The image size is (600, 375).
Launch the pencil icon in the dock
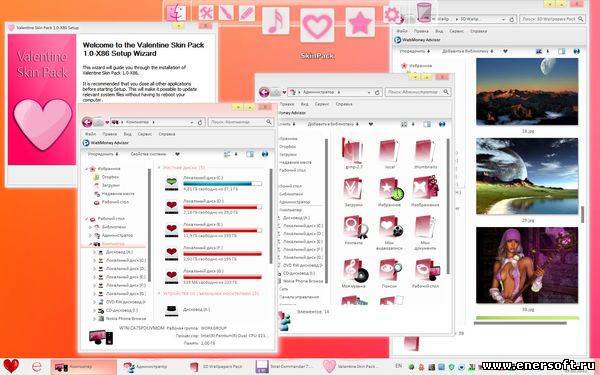coord(247,13)
